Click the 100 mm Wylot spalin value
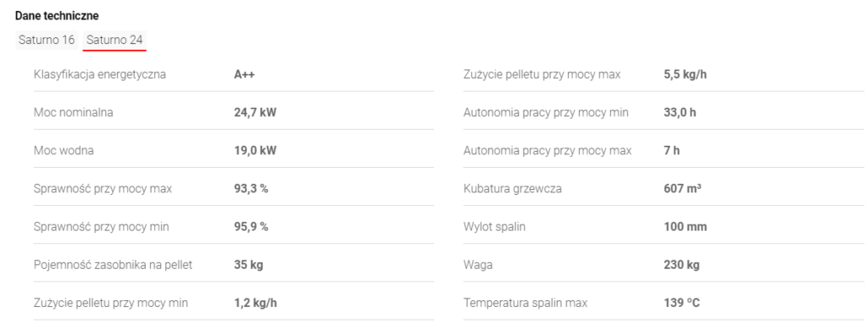Image resolution: width=868 pixels, height=334 pixels. [x=685, y=227]
